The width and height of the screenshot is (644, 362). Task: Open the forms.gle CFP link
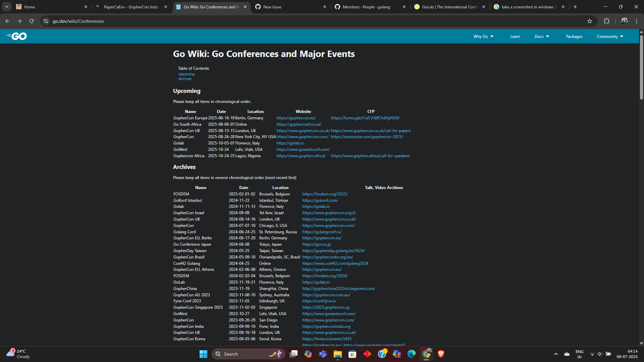[x=365, y=118]
